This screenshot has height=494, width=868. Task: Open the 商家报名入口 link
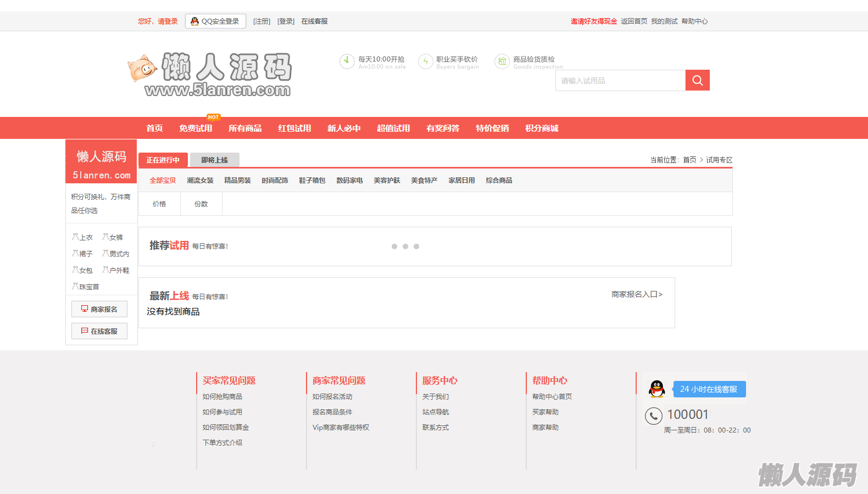click(637, 295)
